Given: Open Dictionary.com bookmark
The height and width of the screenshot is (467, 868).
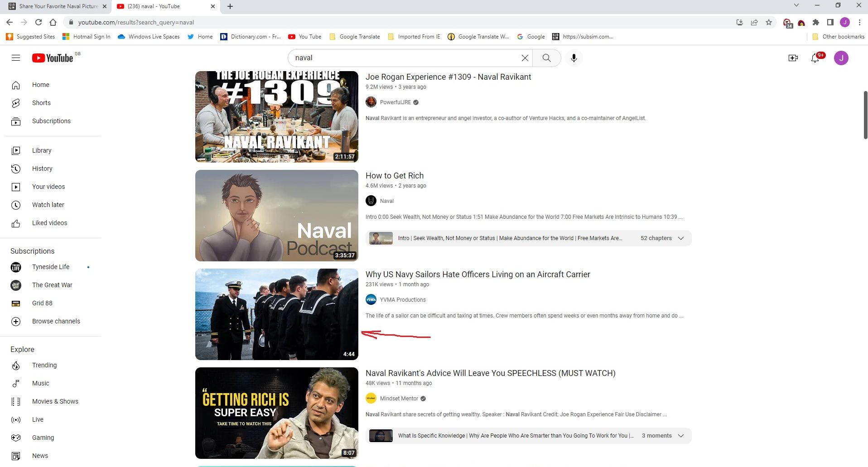Looking at the screenshot, I should click(251, 37).
